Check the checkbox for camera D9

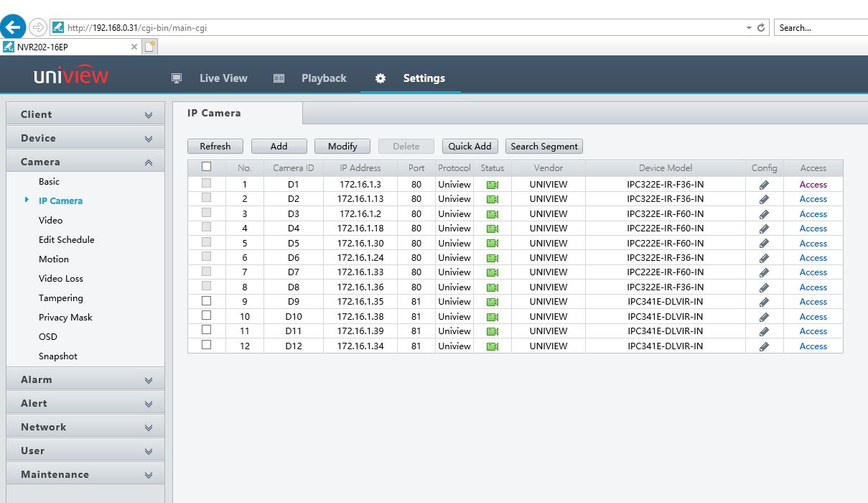tap(207, 301)
